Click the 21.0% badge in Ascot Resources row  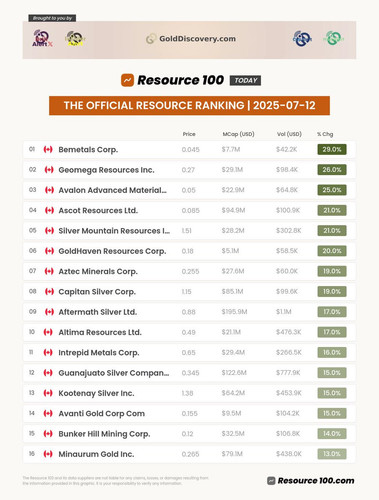[332, 210]
